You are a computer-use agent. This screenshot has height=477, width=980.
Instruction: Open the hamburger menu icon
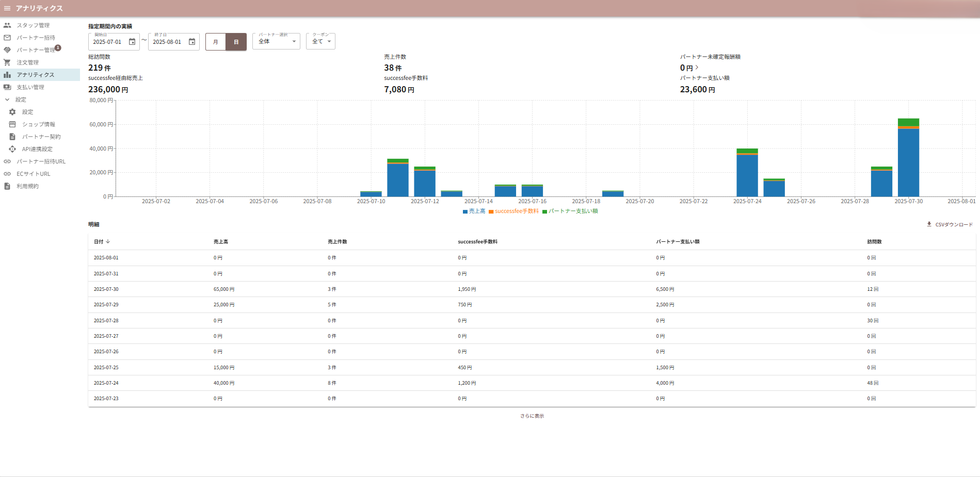click(7, 8)
